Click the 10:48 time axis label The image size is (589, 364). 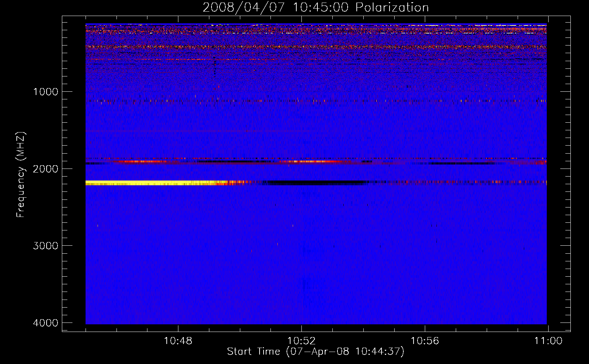178,341
